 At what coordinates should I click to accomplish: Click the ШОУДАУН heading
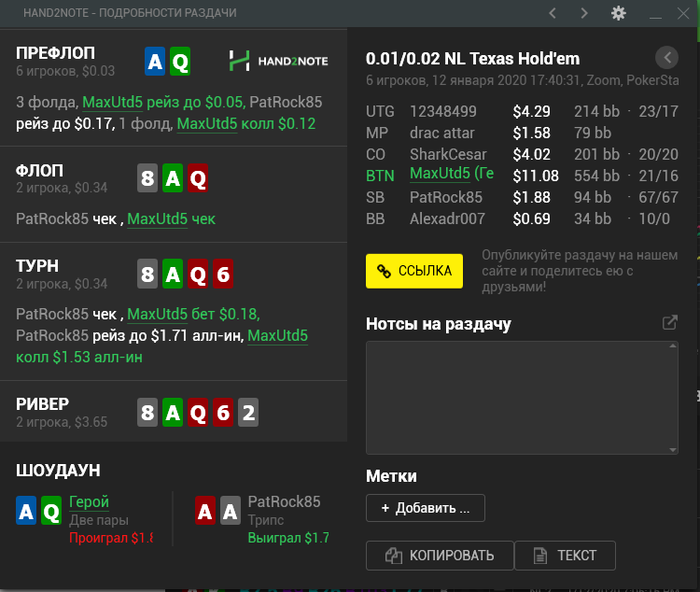pos(58,470)
